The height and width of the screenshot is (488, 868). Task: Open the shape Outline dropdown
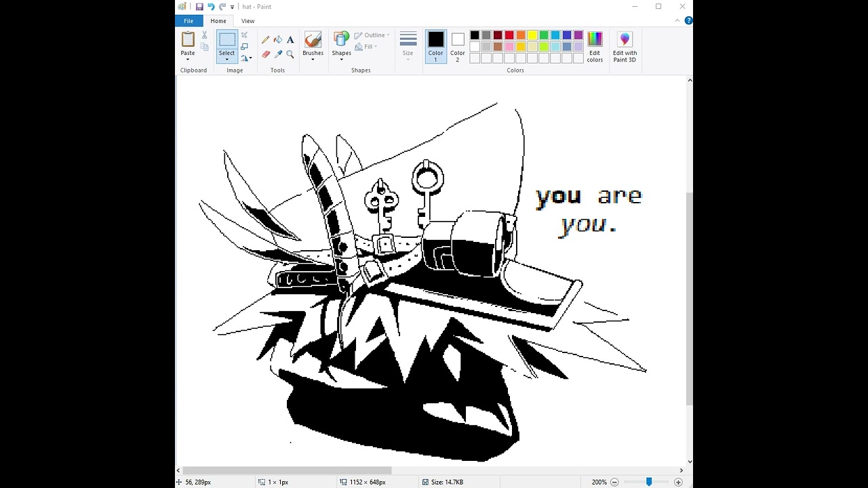coord(371,35)
